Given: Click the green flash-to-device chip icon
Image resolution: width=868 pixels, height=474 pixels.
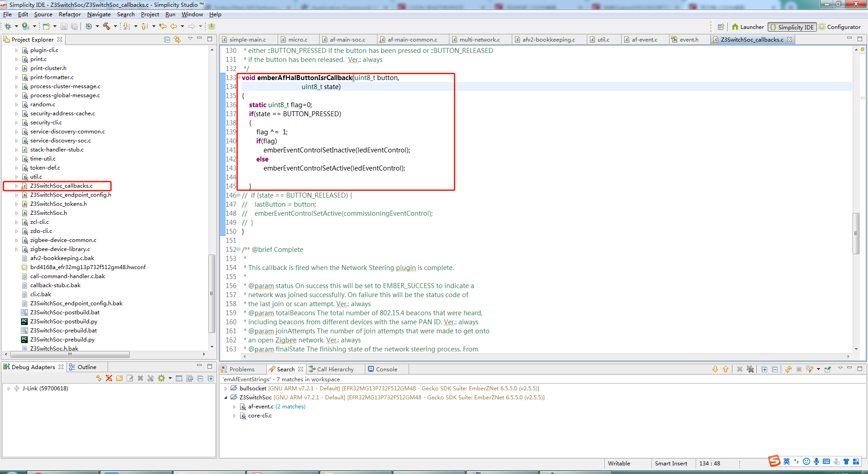Looking at the screenshot, I should point(212,26).
